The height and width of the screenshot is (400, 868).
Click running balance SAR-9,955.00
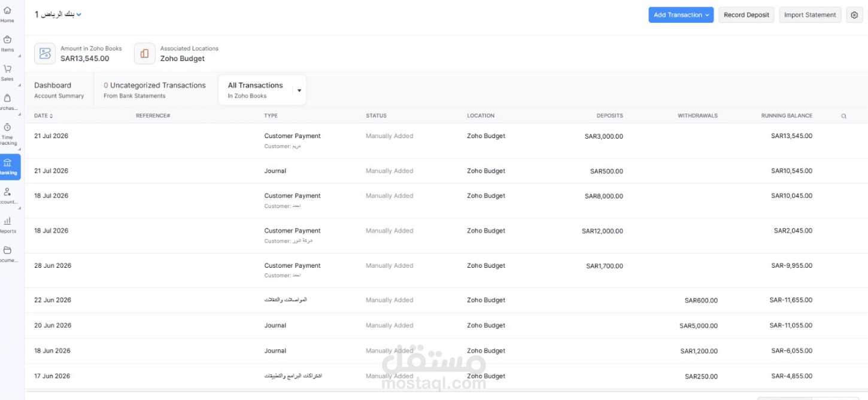pyautogui.click(x=791, y=265)
